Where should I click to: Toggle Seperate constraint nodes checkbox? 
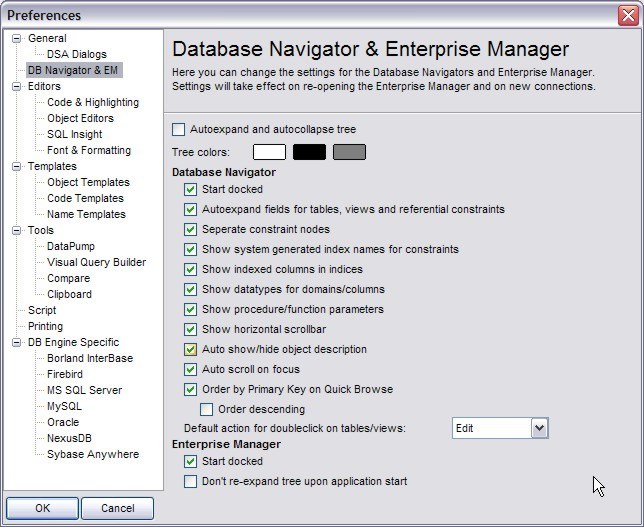pyautogui.click(x=190, y=229)
